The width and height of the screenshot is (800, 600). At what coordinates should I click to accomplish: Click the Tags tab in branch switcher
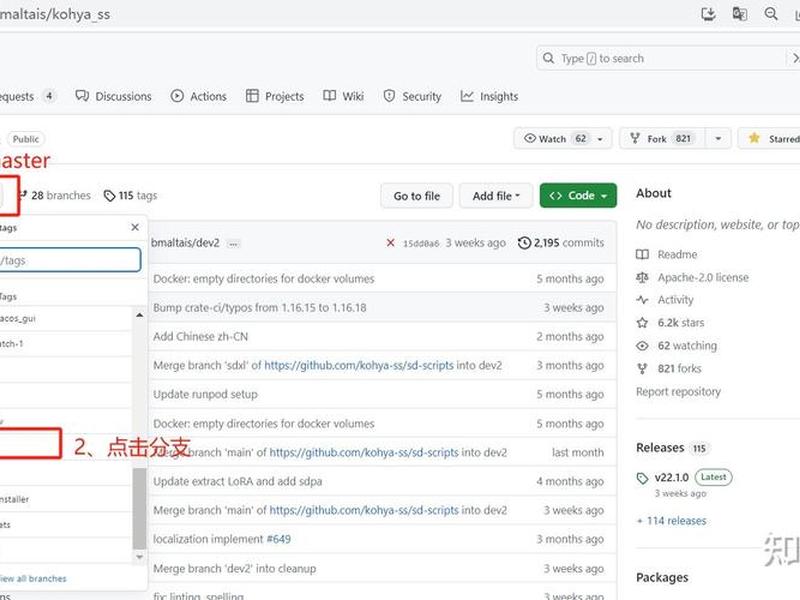click(x=8, y=296)
